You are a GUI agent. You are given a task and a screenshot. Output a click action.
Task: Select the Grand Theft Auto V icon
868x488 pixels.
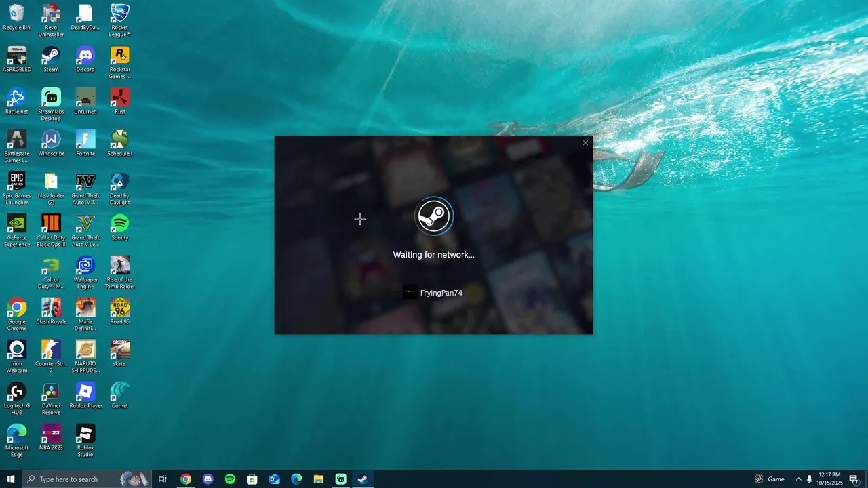[x=85, y=231]
